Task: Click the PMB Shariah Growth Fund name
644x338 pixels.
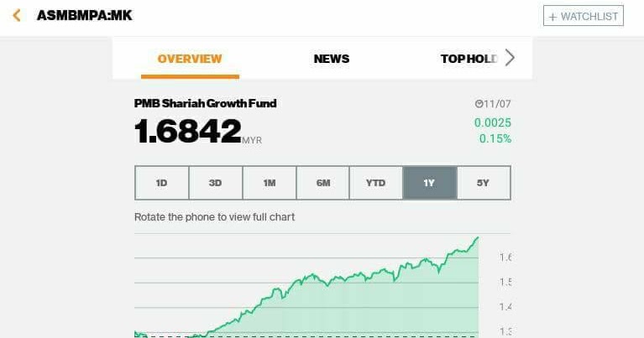Action: tap(206, 103)
